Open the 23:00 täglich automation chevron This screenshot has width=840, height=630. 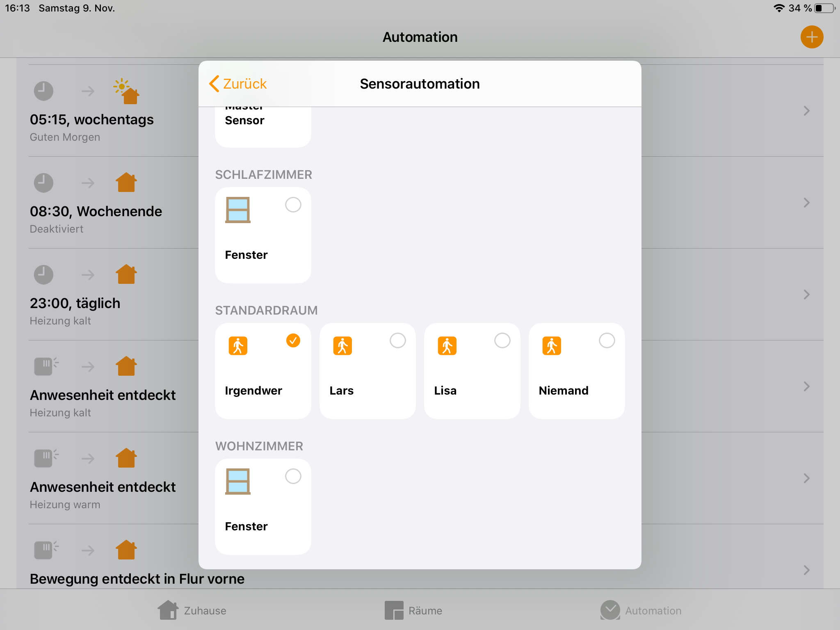[806, 294]
